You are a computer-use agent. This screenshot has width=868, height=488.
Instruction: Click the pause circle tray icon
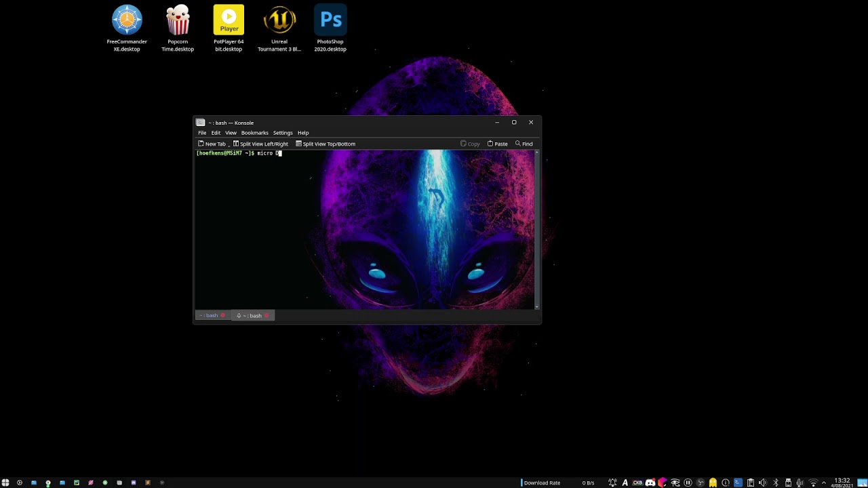[x=688, y=483]
